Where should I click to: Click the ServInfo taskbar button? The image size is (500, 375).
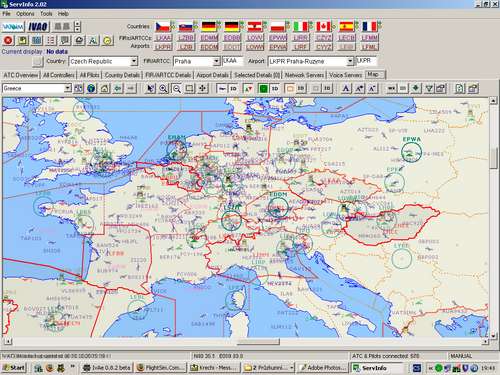point(374,368)
